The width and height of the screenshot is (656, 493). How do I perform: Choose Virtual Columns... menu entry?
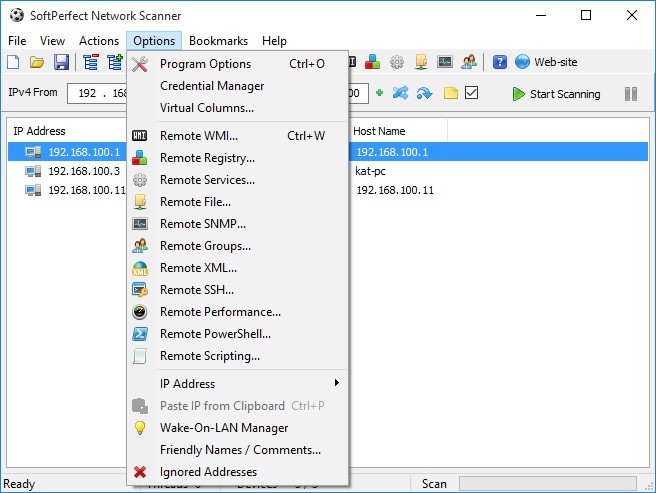pos(237,108)
